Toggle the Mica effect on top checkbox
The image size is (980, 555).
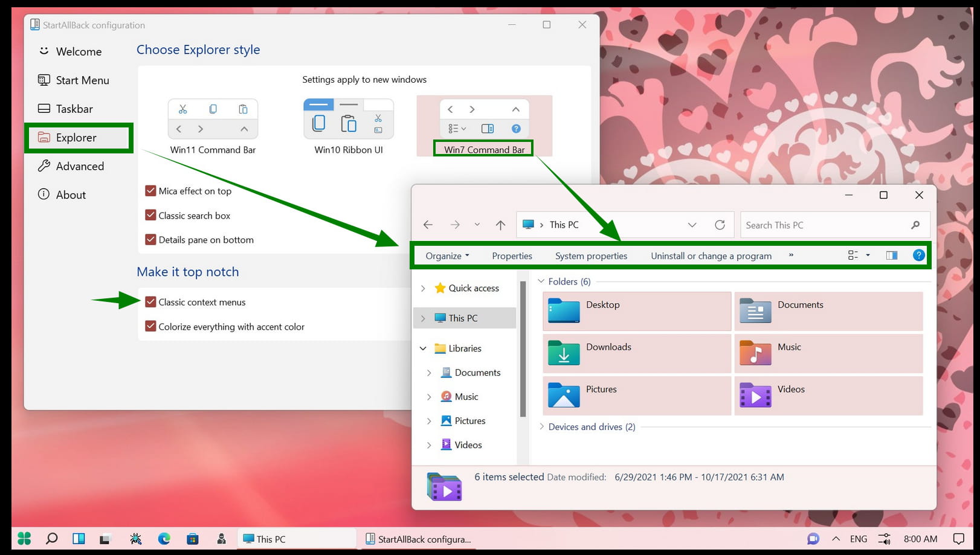[x=150, y=191]
